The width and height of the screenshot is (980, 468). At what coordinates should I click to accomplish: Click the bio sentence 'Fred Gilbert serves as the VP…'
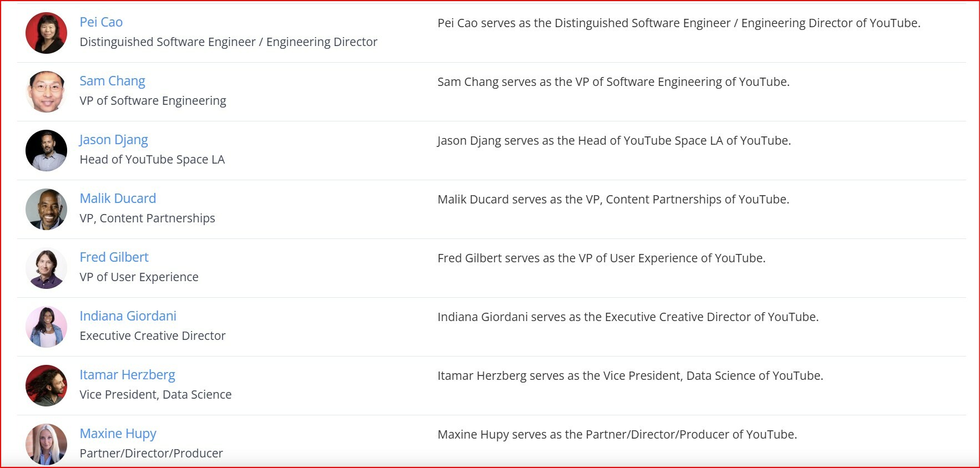pyautogui.click(x=602, y=258)
